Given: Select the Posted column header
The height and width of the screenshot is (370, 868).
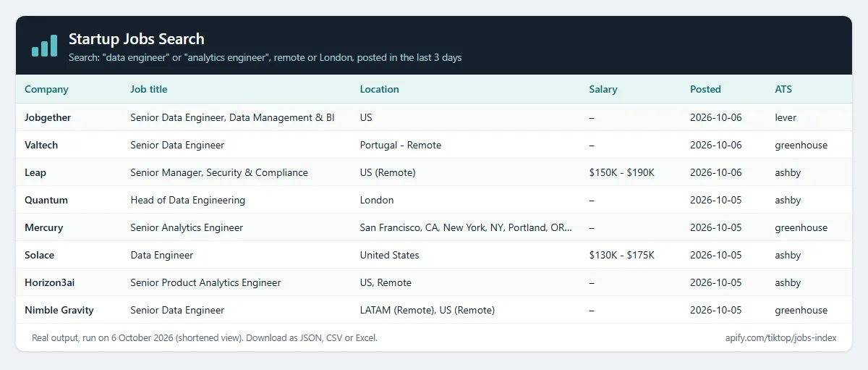Looking at the screenshot, I should [x=705, y=90].
